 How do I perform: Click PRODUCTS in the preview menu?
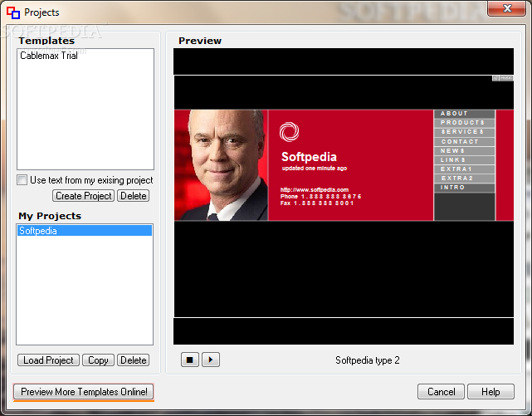[464, 123]
